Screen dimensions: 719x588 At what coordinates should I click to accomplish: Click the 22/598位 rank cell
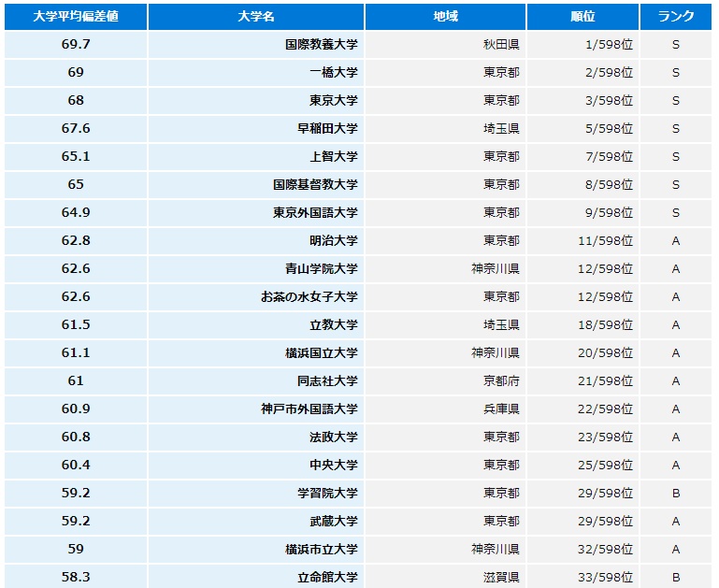point(582,409)
